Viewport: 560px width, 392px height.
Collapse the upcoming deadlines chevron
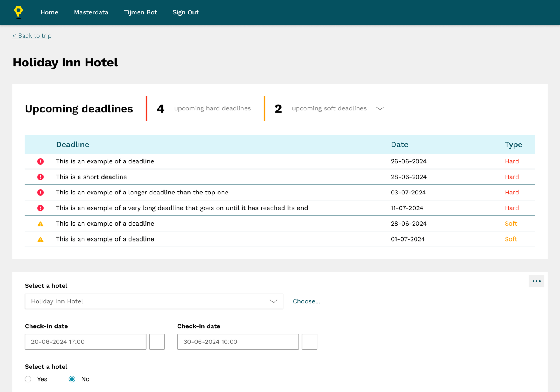[380, 108]
